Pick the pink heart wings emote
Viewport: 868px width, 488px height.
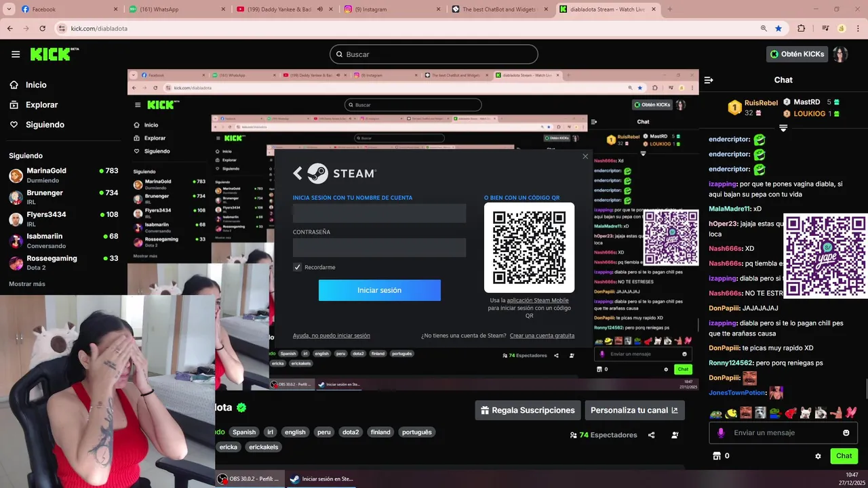click(x=851, y=412)
